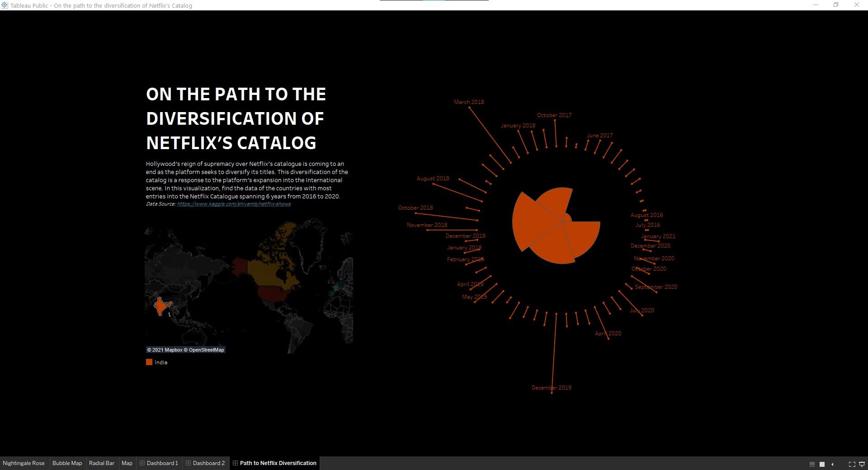Select the December 2018 radial bar label
The width and height of the screenshot is (868, 470).
466,236
